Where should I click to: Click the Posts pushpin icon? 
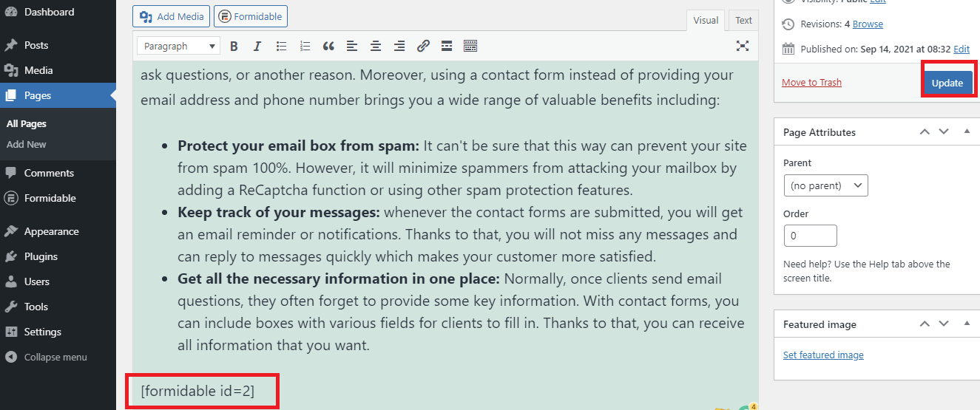(11, 45)
